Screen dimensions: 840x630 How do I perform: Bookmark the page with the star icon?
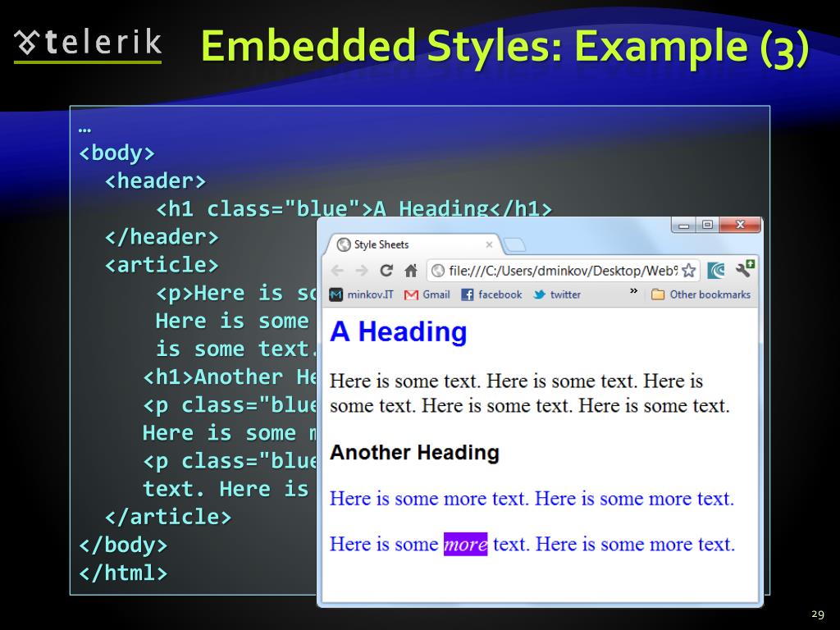click(x=689, y=271)
